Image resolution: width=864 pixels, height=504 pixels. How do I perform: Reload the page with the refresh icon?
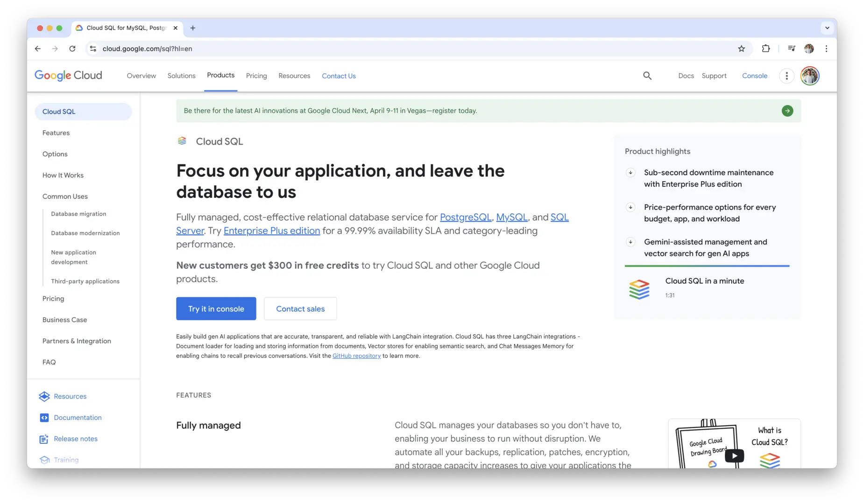click(72, 49)
